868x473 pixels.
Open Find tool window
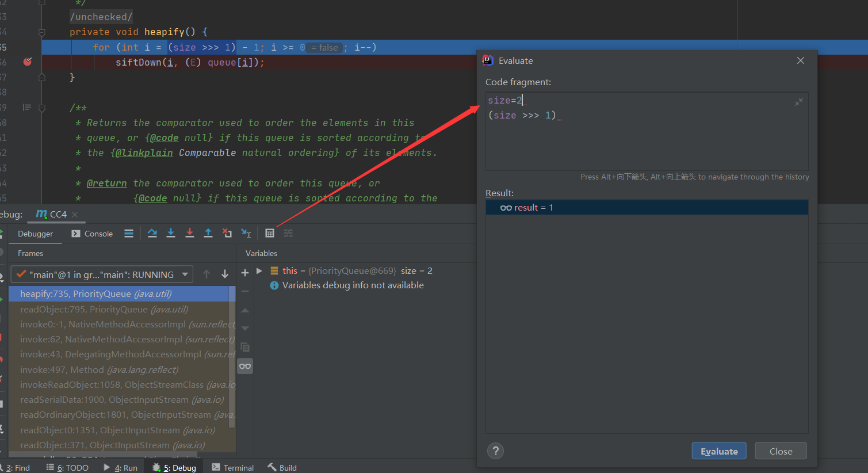[x=17, y=467]
